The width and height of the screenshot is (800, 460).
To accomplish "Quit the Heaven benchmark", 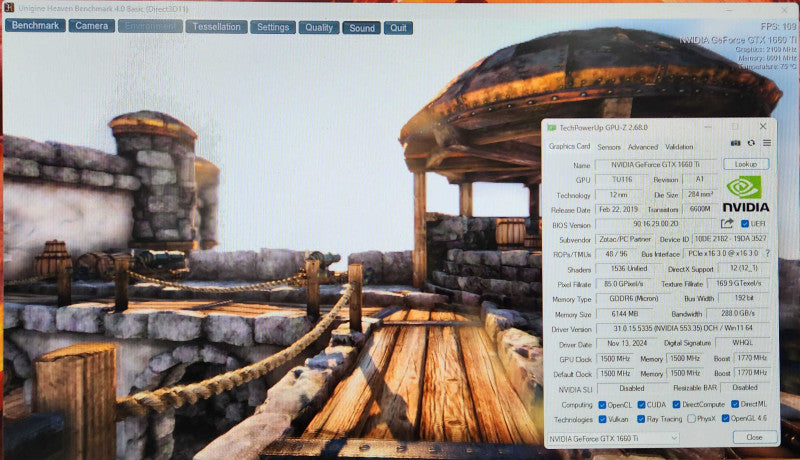I will 398,28.
